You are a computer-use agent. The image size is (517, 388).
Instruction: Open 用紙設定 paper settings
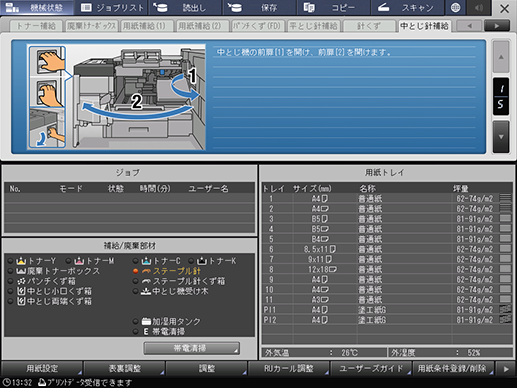pyautogui.click(x=42, y=369)
